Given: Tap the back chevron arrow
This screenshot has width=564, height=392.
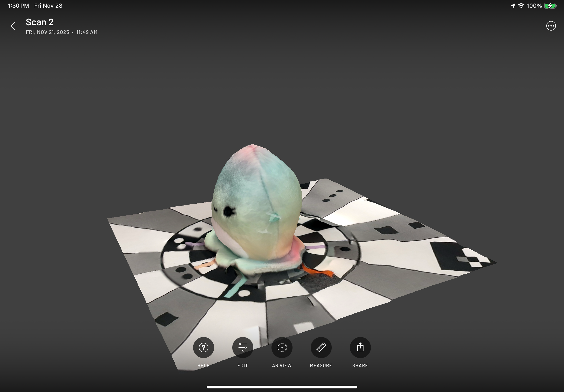Looking at the screenshot, I should 13,26.
